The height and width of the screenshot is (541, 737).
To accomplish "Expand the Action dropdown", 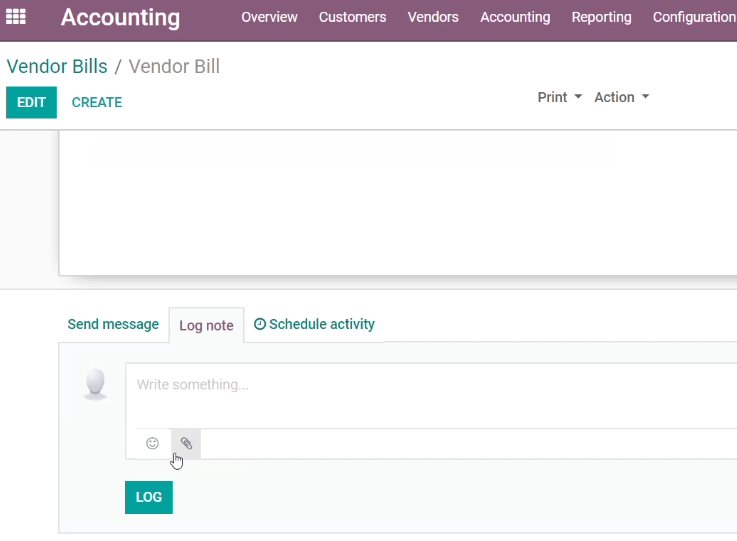I will (621, 97).
